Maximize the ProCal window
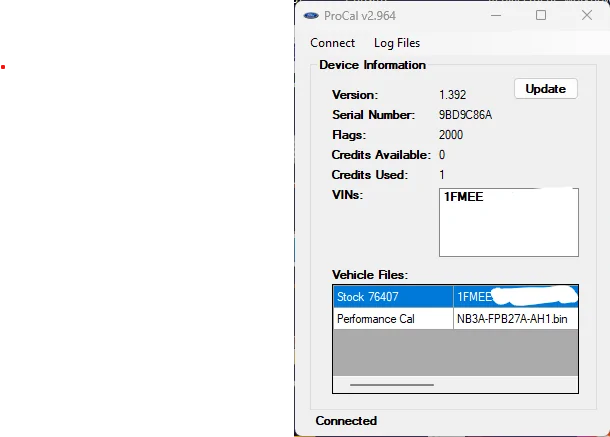This screenshot has width=610, height=437. [541, 16]
